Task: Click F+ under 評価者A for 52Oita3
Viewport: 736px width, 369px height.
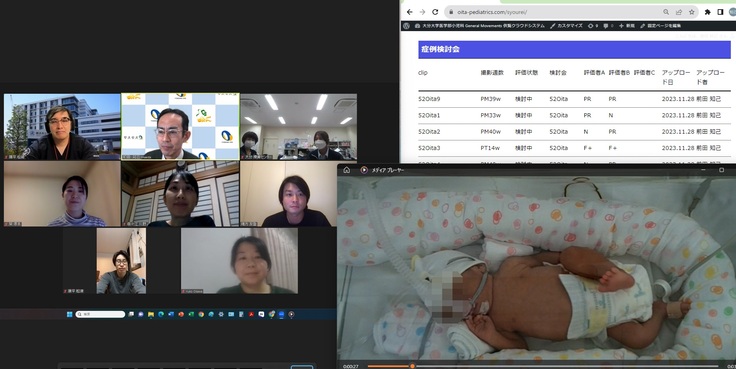Action: pos(587,148)
